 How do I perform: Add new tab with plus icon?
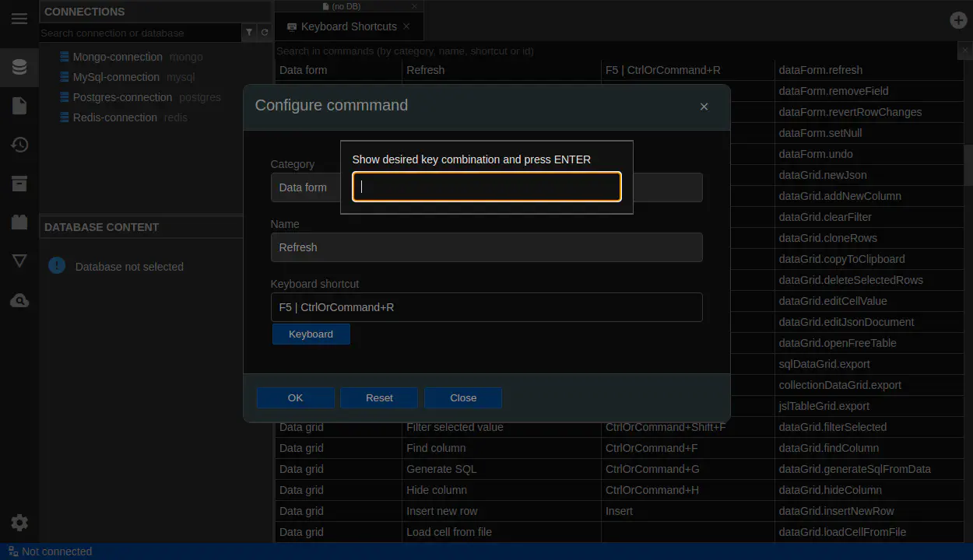coord(958,20)
